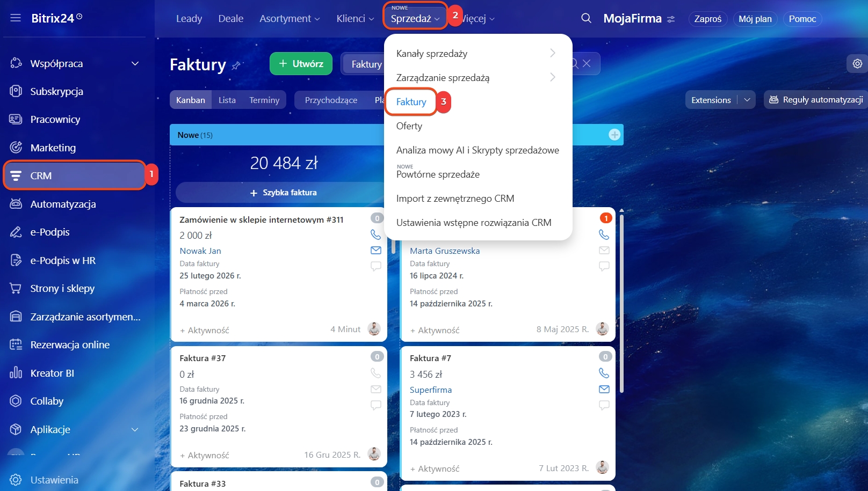Image resolution: width=868 pixels, height=491 pixels.
Task: Open the Klienci dropdown in the top navigation
Action: pyautogui.click(x=355, y=19)
